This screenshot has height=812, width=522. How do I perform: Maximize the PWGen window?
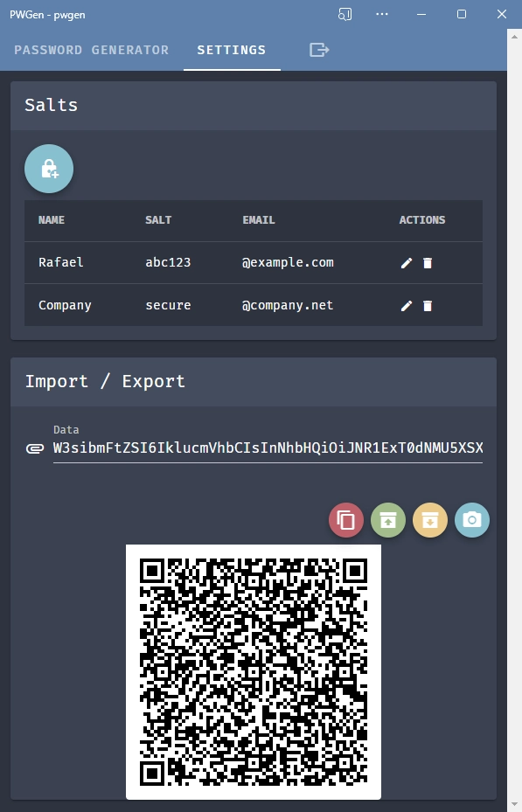tap(462, 15)
